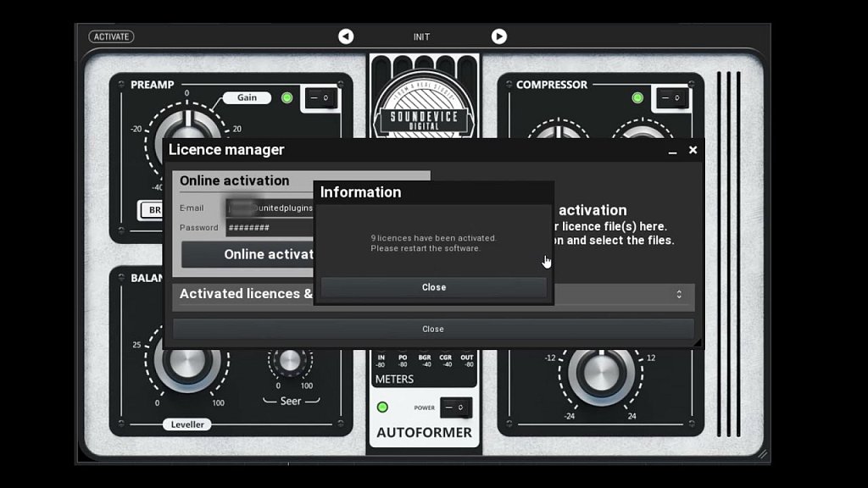The image size is (868, 488).
Task: Click the Preamp green LED indicator
Action: point(287,98)
